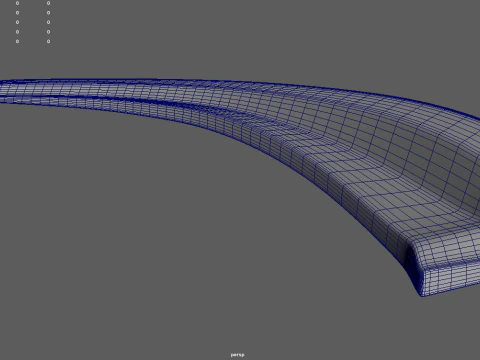Click the lowest zero in right HUD column
The height and width of the screenshot is (360, 480).
pos(48,41)
